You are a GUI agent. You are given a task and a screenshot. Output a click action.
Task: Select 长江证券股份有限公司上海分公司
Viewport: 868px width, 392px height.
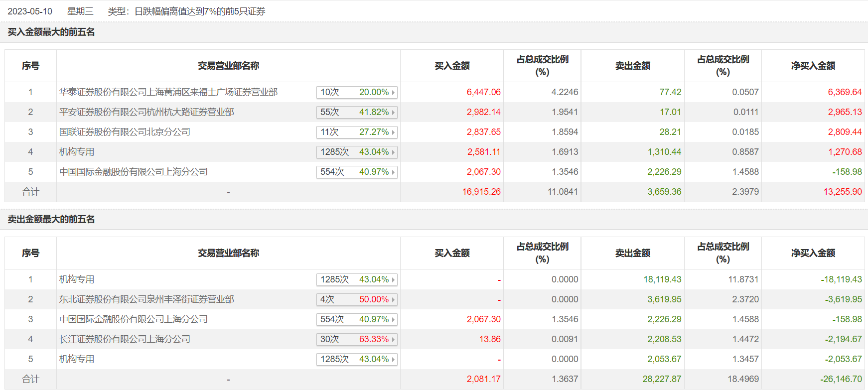(x=125, y=339)
